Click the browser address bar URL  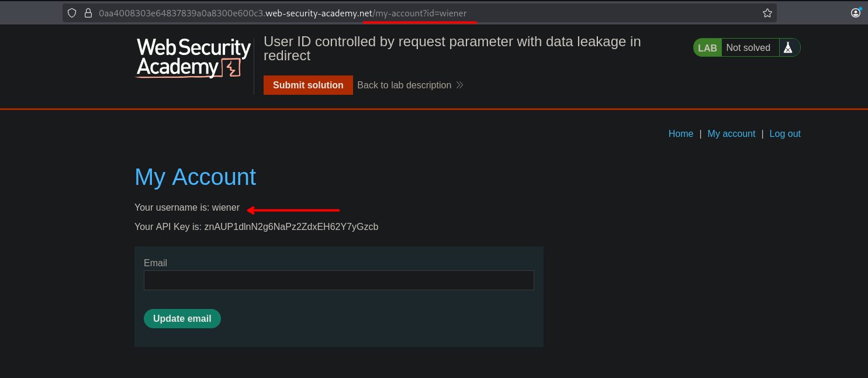click(x=282, y=13)
